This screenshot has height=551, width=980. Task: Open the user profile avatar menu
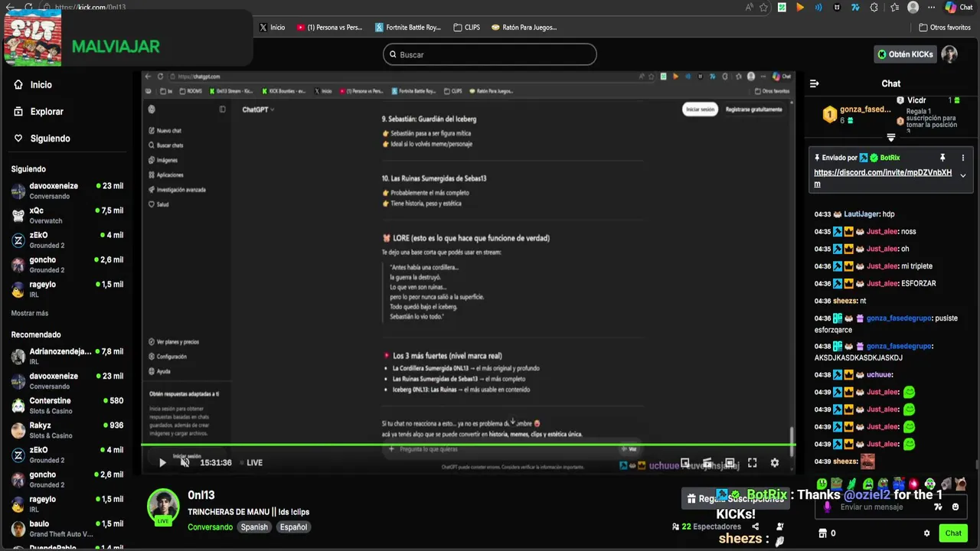pyautogui.click(x=949, y=54)
